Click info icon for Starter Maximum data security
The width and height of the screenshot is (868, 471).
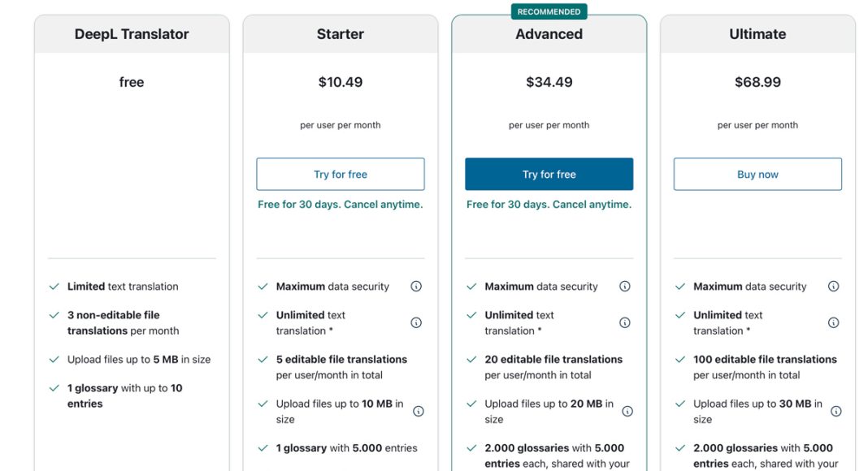click(x=416, y=287)
